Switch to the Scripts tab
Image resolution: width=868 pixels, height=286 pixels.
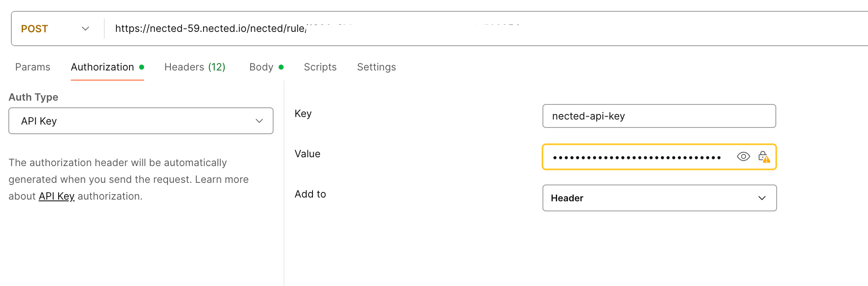pos(320,67)
